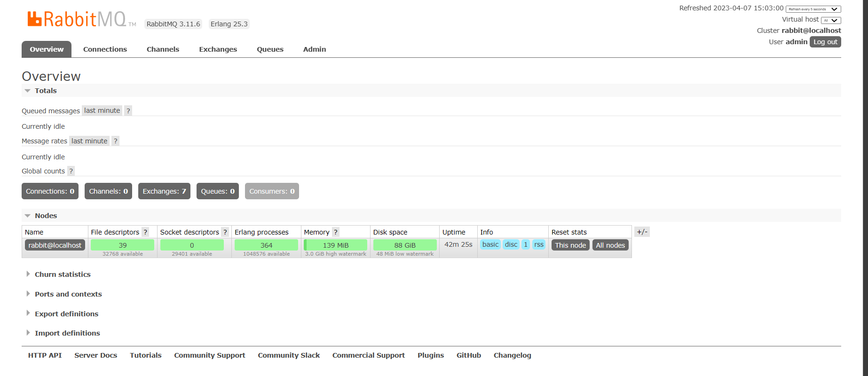Open the GitHub footer link
This screenshot has width=868, height=376.
(469, 355)
